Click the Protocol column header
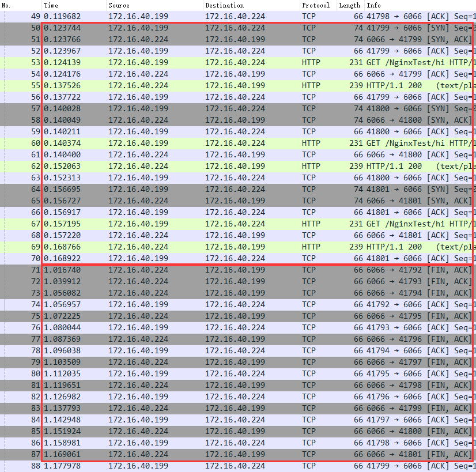This screenshot has width=476, height=472. point(318,5)
